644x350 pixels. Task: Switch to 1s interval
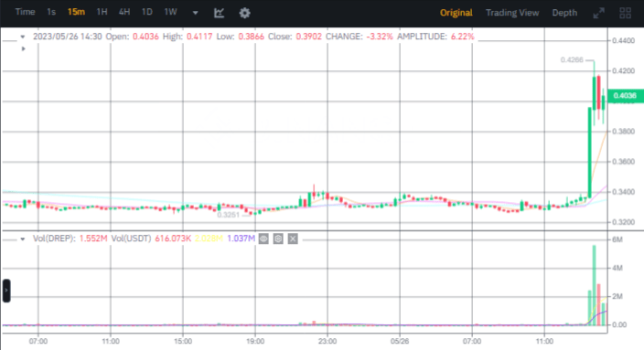pyautogui.click(x=51, y=12)
